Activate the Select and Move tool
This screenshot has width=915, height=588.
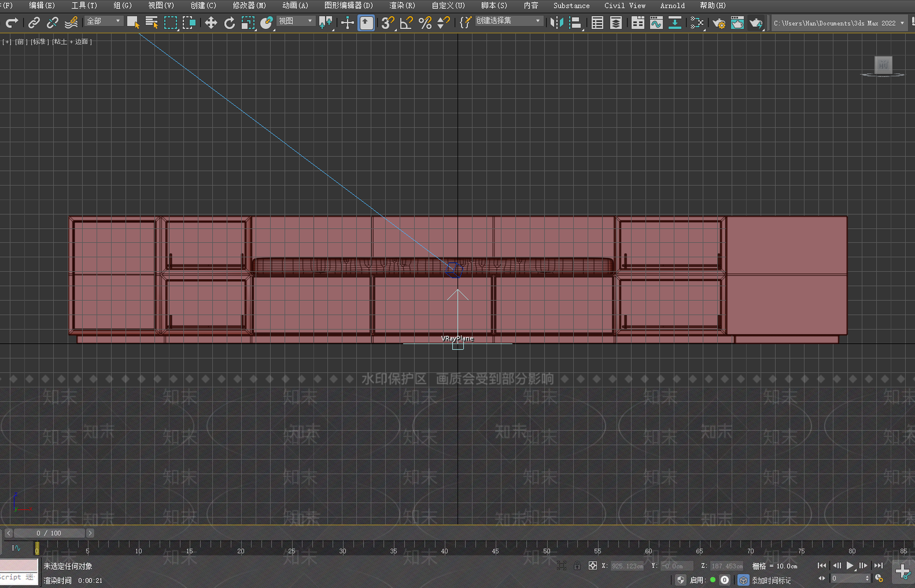click(x=211, y=23)
